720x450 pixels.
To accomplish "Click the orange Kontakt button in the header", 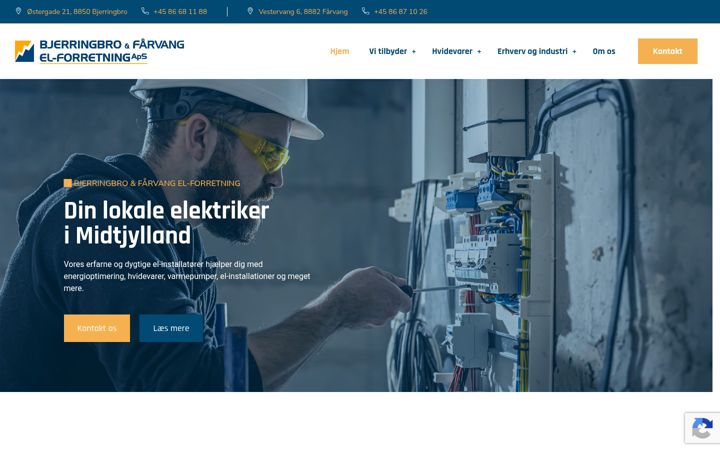I will coord(667,51).
